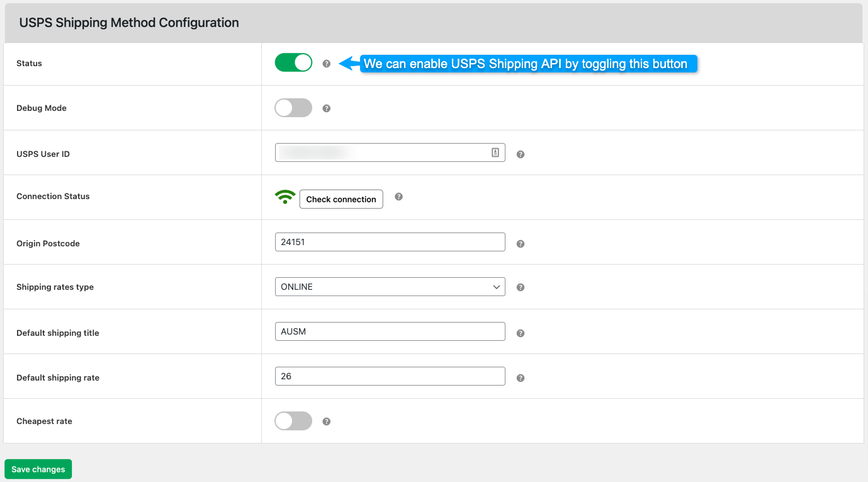Open help icon for Default shipping title

tap(520, 333)
